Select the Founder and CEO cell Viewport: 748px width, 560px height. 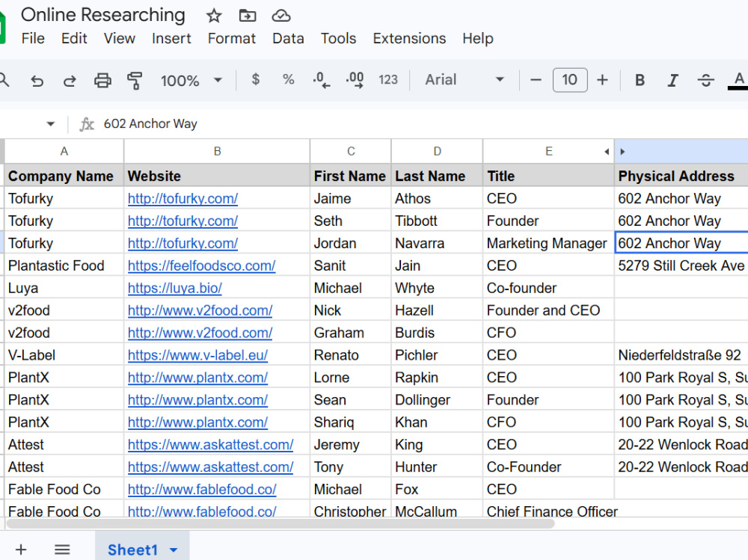[548, 310]
